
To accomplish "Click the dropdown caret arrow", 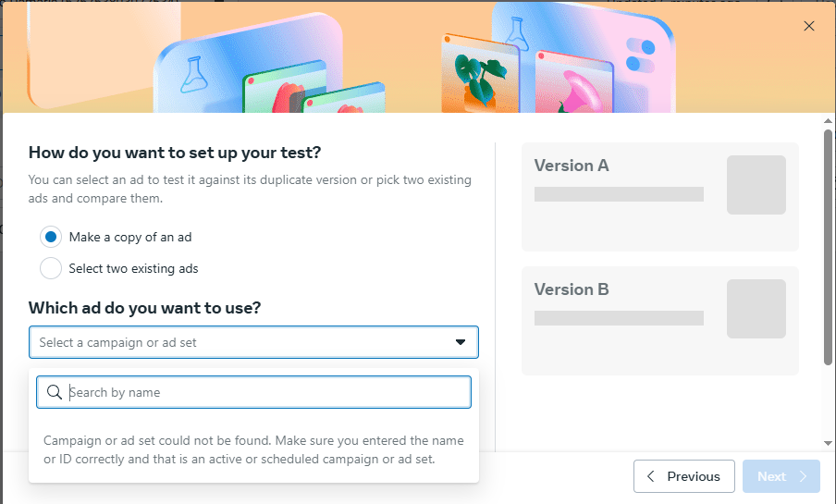I will point(461,342).
